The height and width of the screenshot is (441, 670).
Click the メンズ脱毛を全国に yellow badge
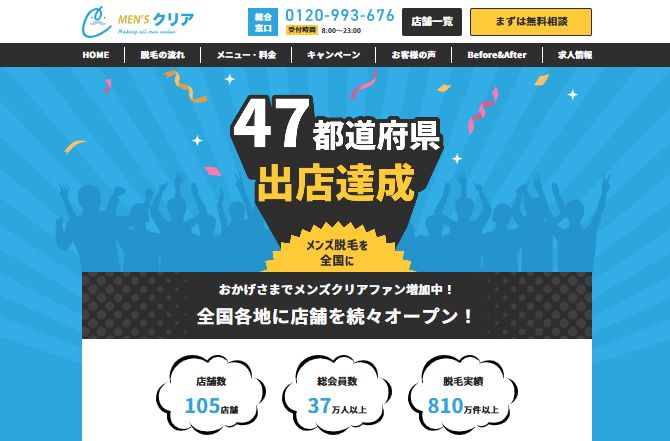[337, 252]
